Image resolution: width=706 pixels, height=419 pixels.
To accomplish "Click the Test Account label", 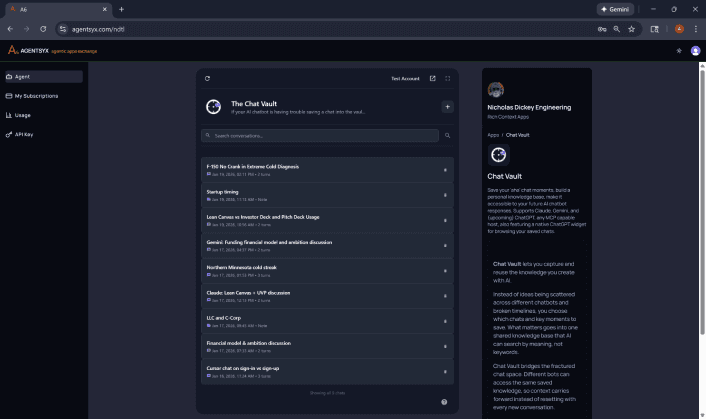I will coord(405,79).
